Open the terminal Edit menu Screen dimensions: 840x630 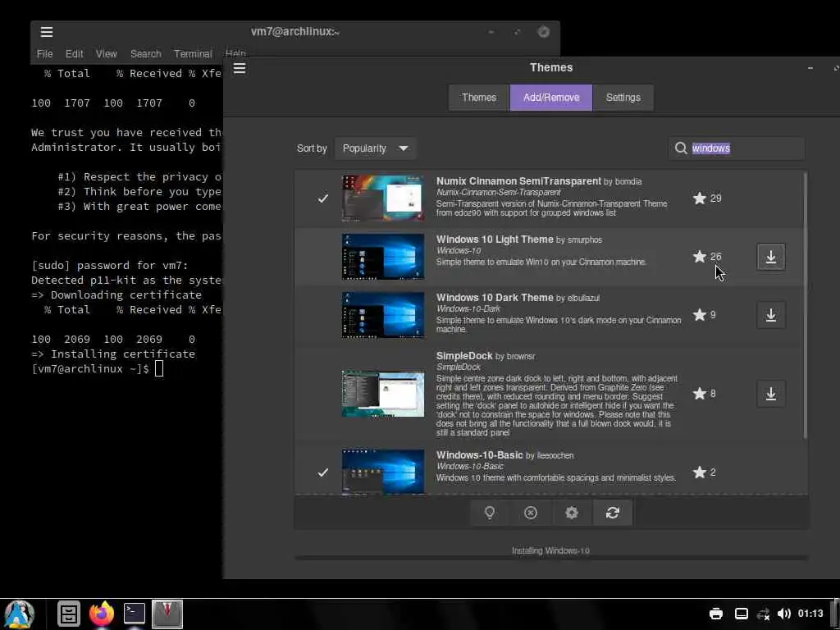pyautogui.click(x=75, y=54)
